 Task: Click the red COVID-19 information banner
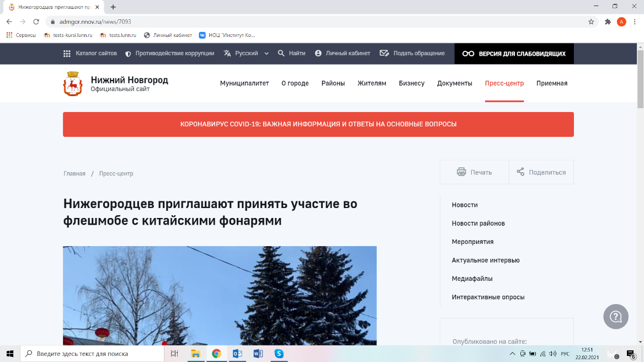[318, 124]
